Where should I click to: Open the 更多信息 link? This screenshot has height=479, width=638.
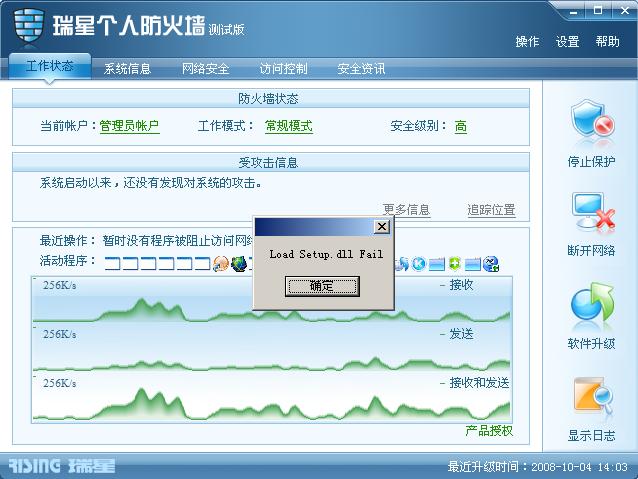click(406, 210)
